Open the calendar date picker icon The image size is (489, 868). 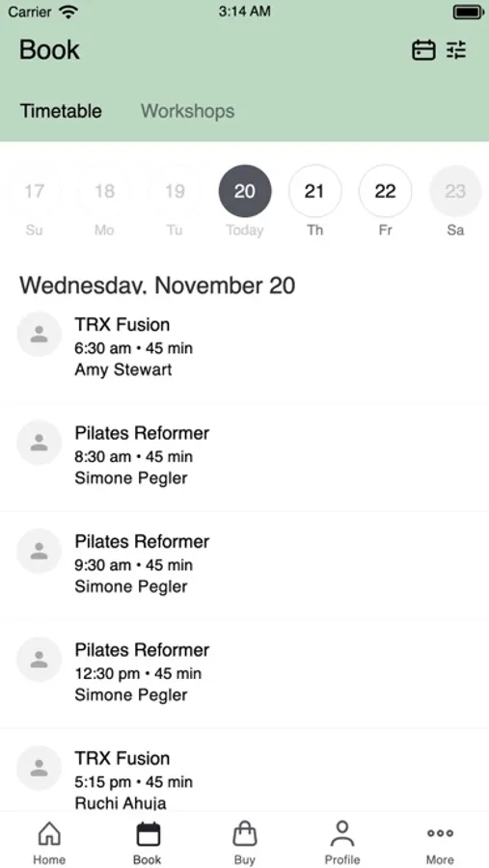[x=423, y=50]
